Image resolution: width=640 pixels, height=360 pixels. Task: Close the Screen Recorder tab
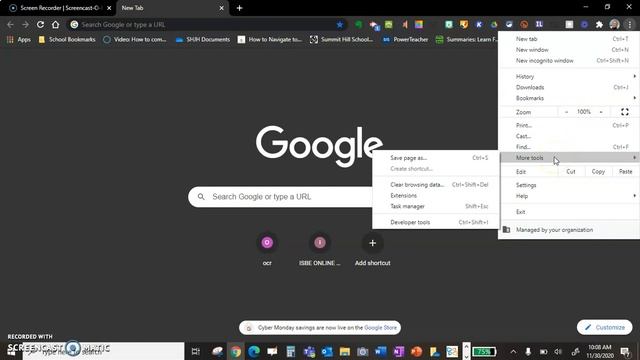(109, 8)
